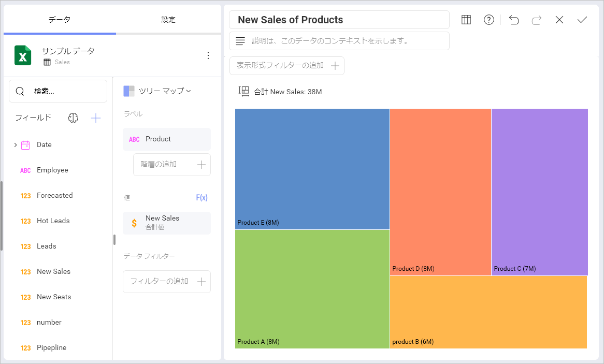Screen dimensions: 604x364
Task: Switch to the データ tab
Action: tap(60, 19)
